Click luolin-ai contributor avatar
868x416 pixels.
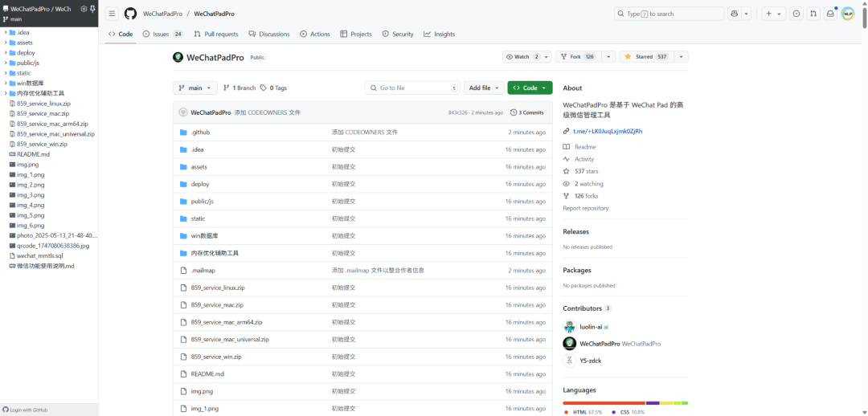(x=570, y=326)
